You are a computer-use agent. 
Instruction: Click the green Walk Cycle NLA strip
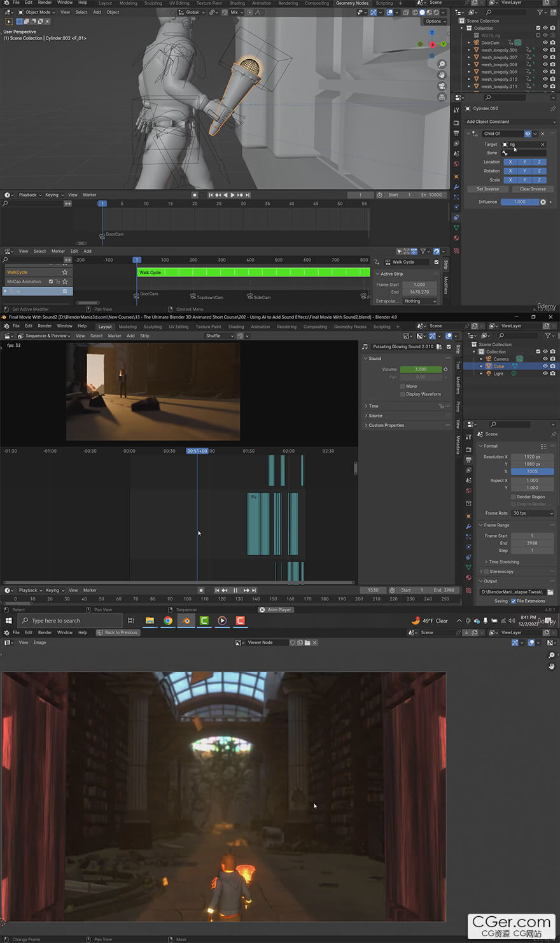[x=253, y=272]
